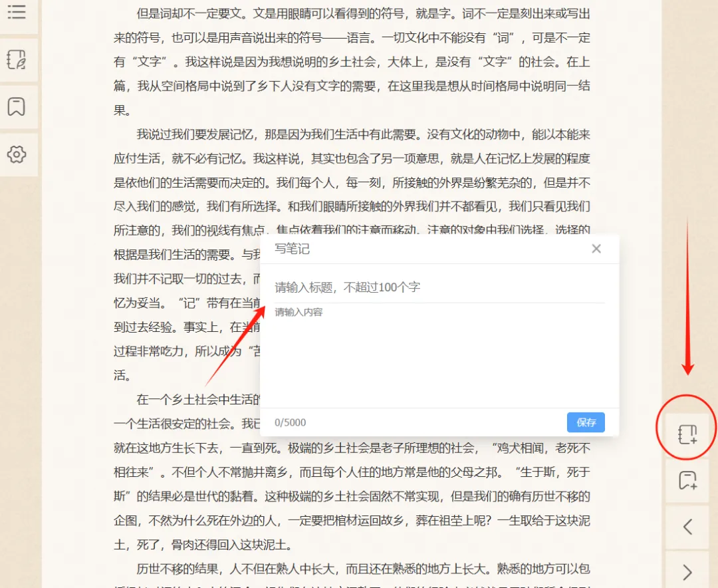Image resolution: width=718 pixels, height=588 pixels.
Task: Click paragraph starting 但是词却不一定要文
Action: [x=352, y=62]
